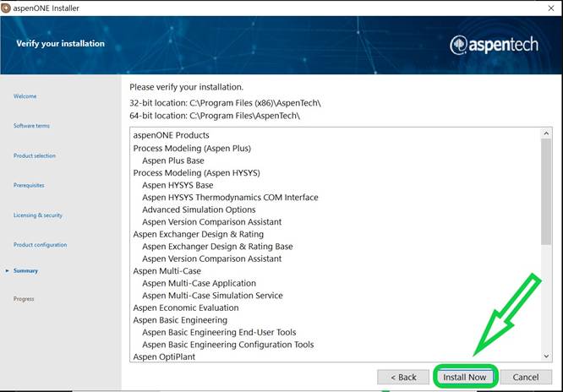Select 'Aspen Basic Engineering End-User Tools' row
The height and width of the screenshot is (392, 563).
point(219,332)
